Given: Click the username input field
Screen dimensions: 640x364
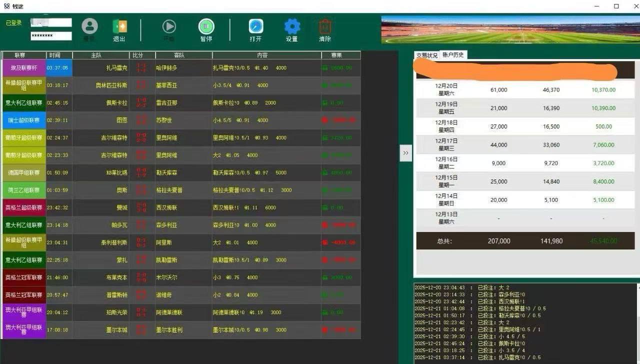Looking at the screenshot, I should [x=51, y=22].
